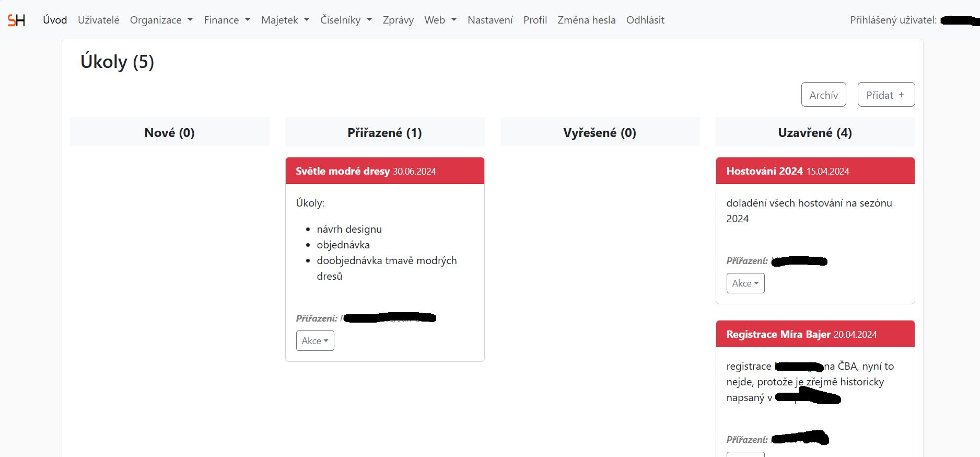Image resolution: width=980 pixels, height=457 pixels.
Task: Open the Profil page
Action: [535, 20]
